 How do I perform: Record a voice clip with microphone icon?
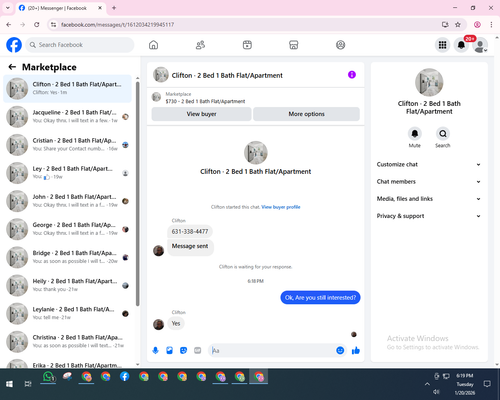155,350
